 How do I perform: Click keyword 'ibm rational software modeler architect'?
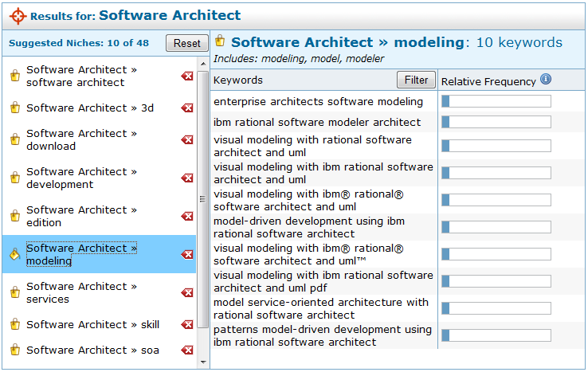click(x=317, y=122)
